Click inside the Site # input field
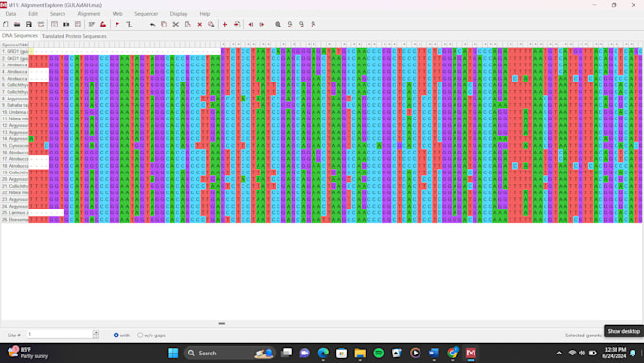Screen dimensions: 644x363 (x=61, y=335)
